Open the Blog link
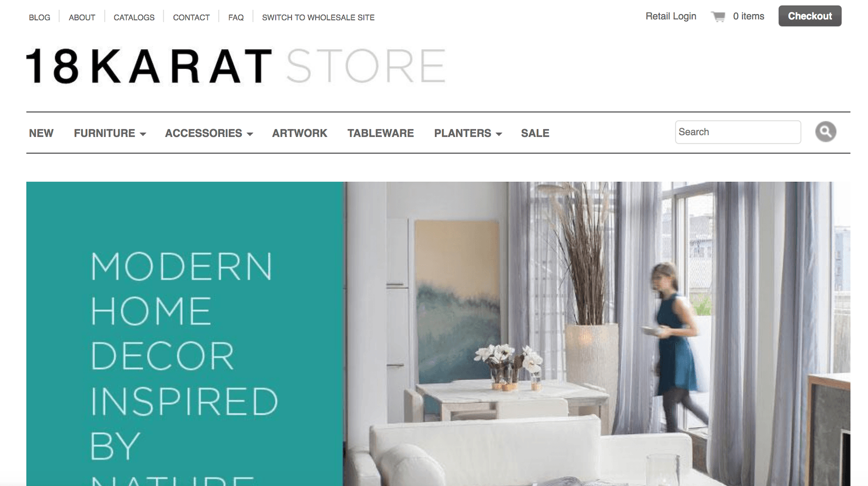868x486 pixels. 39,18
